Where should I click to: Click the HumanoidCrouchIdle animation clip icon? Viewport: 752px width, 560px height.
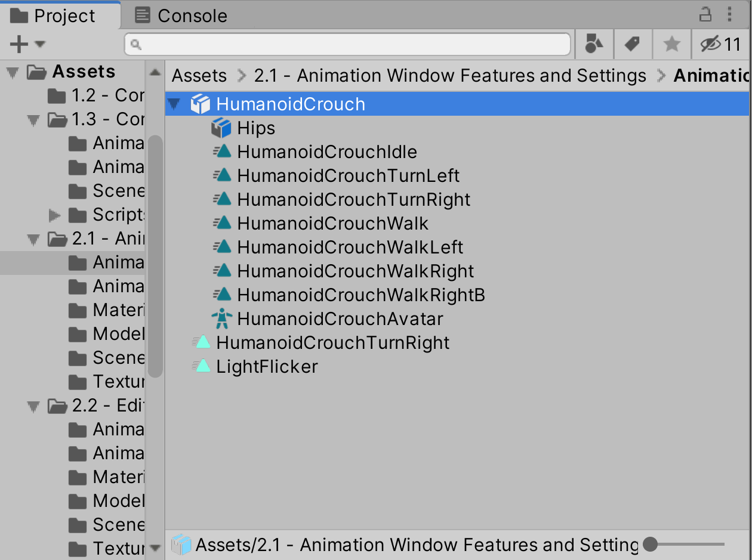(223, 152)
